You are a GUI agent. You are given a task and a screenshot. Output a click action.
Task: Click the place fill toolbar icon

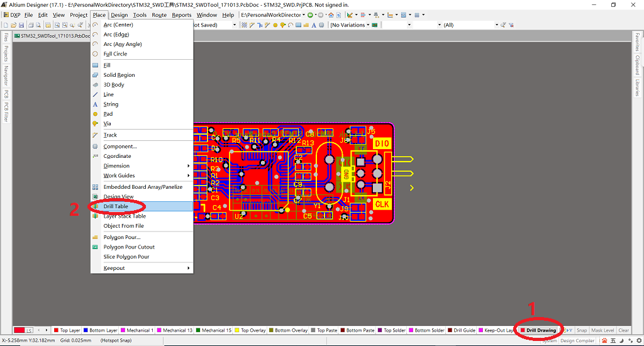(299, 25)
